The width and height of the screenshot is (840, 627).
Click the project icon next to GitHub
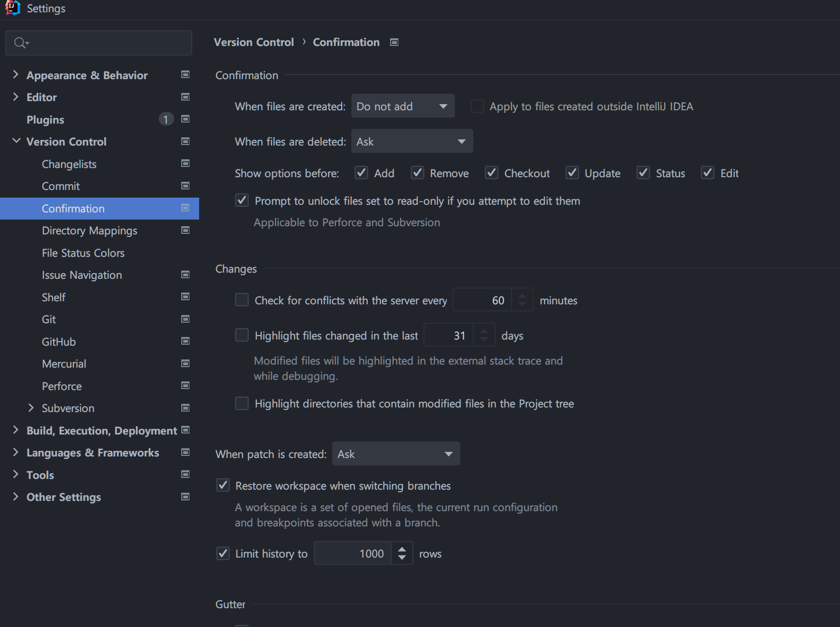coord(185,341)
